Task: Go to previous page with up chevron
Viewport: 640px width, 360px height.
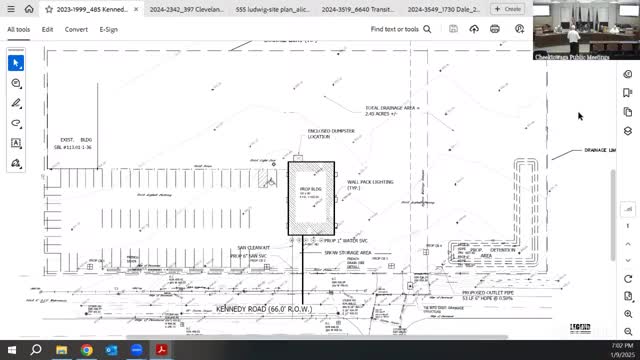Action: pos(628,244)
